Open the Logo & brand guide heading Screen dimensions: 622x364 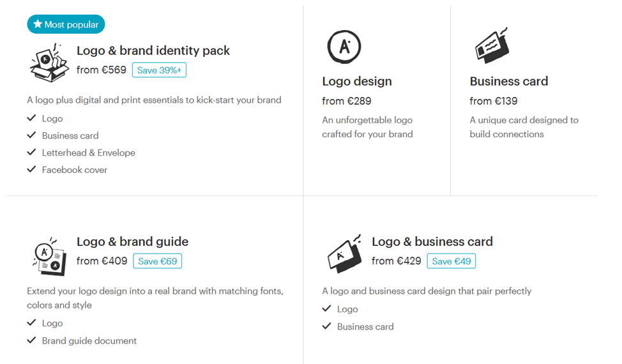(x=132, y=242)
